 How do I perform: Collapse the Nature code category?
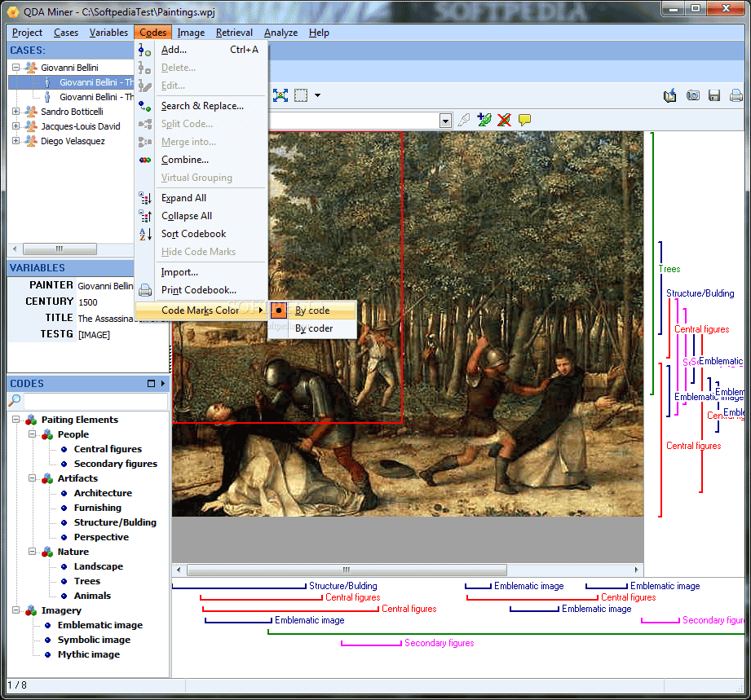pyautogui.click(x=32, y=552)
